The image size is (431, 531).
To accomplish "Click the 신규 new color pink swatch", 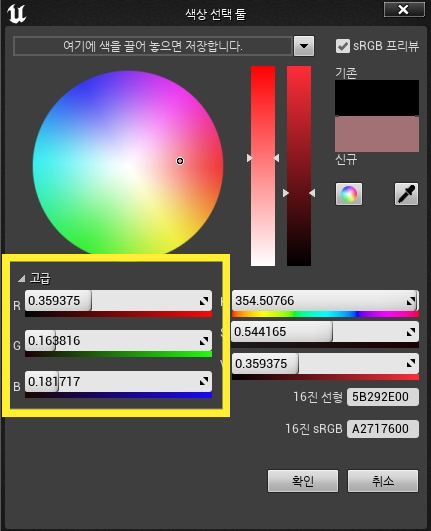I will point(377,134).
